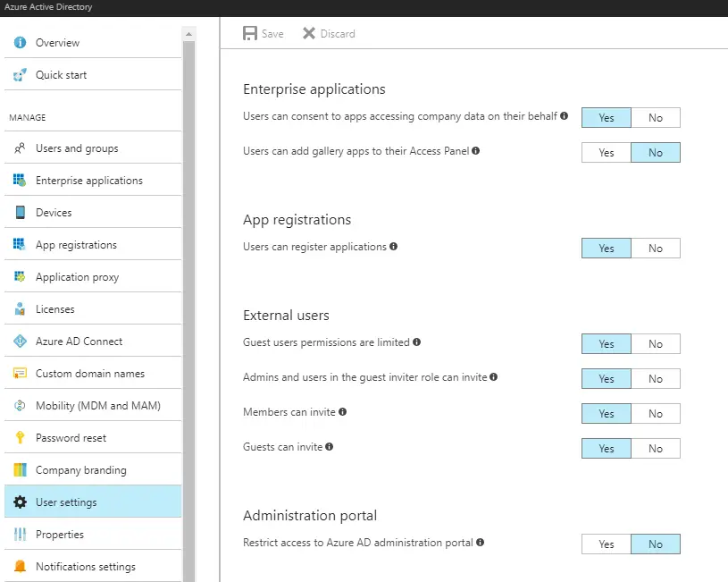Navigate to App registrations page
The image size is (728, 582).
[x=93, y=245]
